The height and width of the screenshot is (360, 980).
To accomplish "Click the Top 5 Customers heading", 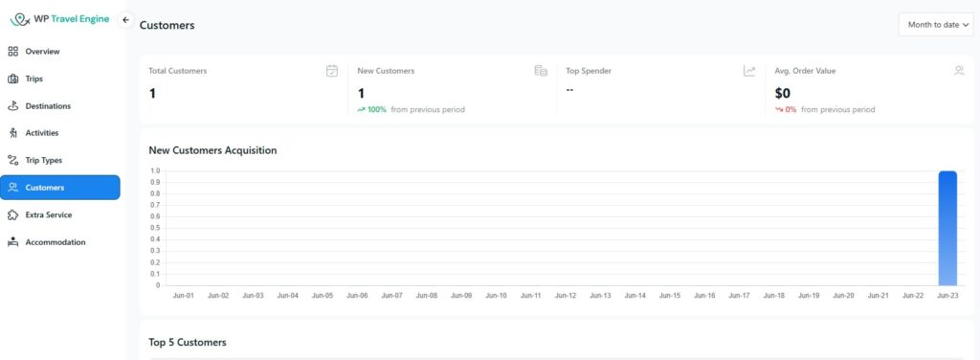I will click(x=188, y=343).
